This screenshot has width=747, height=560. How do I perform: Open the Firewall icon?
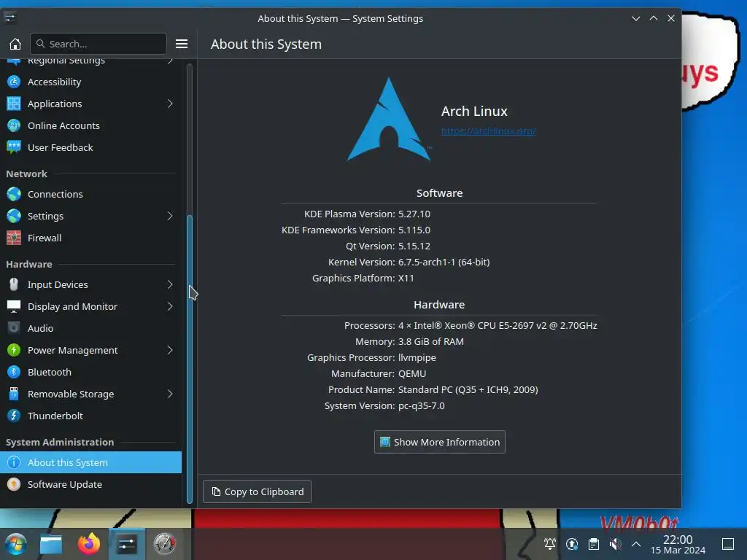pyautogui.click(x=14, y=238)
